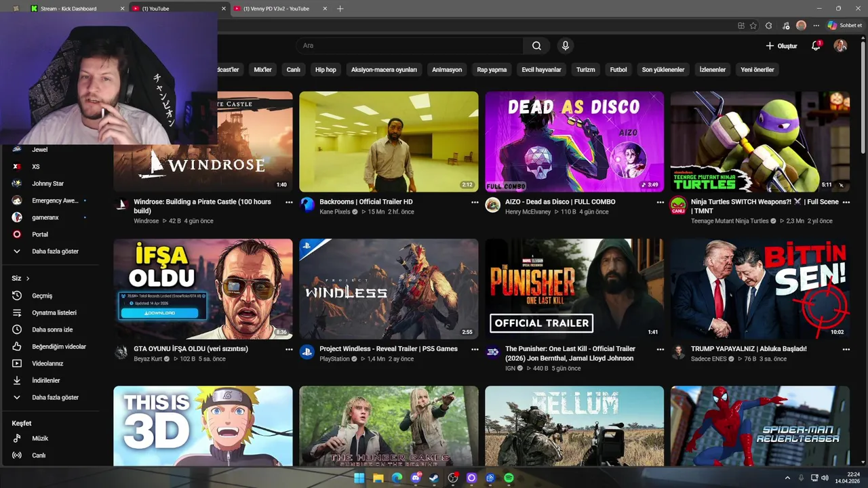Open more options for the Windrose video
This screenshot has width=868, height=488.
(x=289, y=202)
